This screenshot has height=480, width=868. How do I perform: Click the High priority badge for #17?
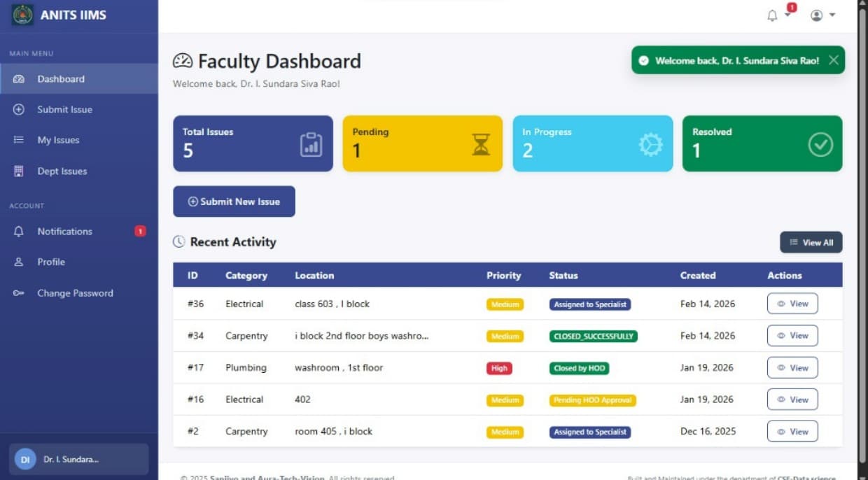tap(499, 368)
